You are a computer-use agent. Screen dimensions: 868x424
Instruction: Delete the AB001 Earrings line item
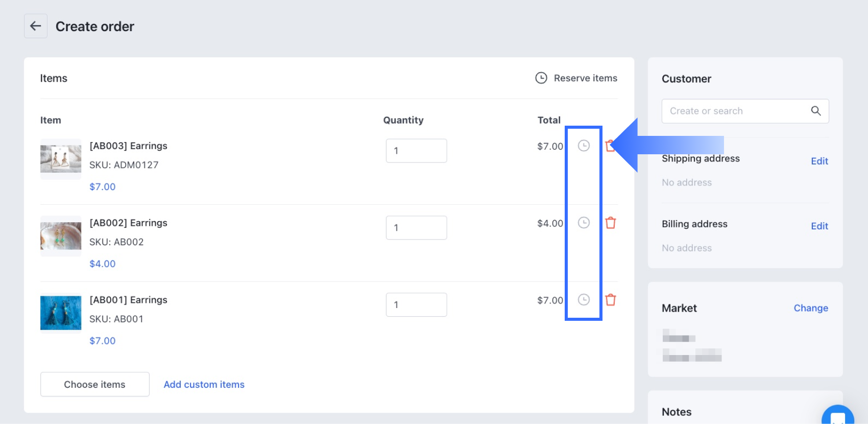click(x=611, y=300)
